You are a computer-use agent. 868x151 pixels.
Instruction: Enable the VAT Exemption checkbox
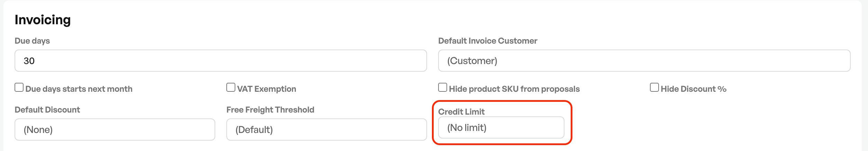coord(231,87)
